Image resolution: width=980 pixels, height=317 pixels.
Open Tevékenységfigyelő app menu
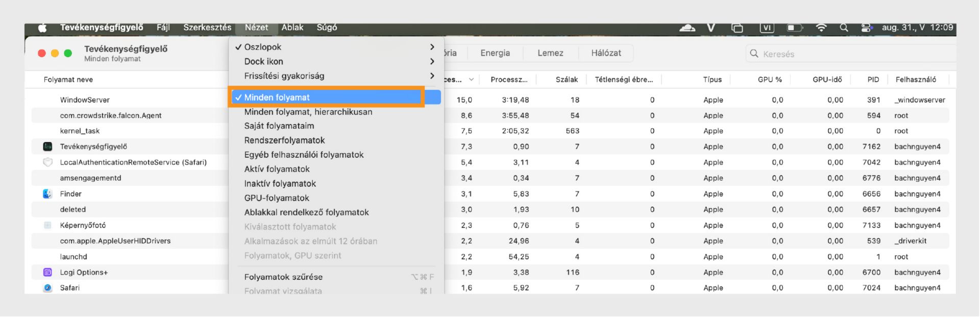[102, 28]
